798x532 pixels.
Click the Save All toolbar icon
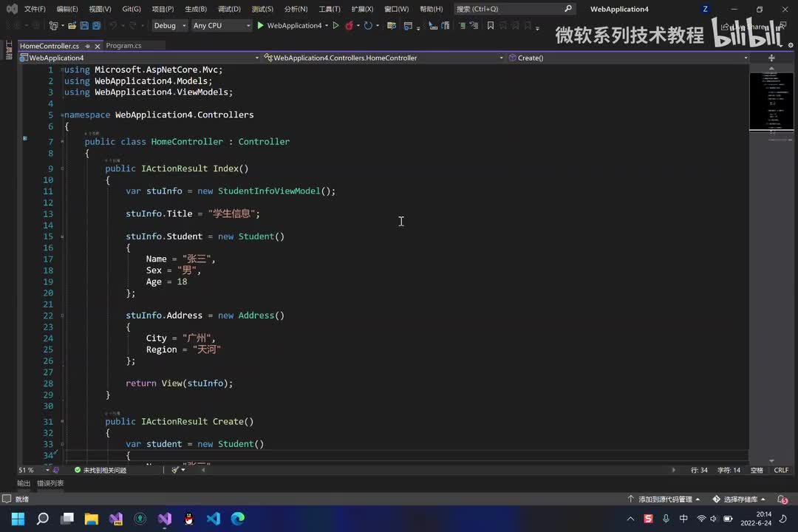(96, 25)
